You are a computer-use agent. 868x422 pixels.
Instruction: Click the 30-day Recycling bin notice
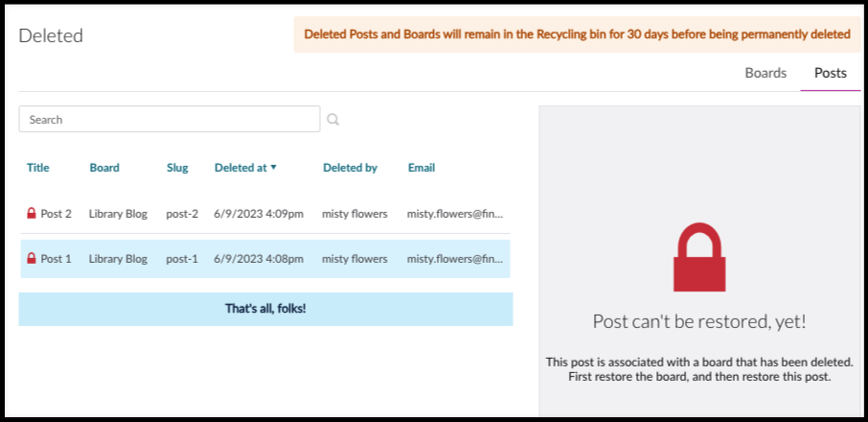tap(578, 35)
